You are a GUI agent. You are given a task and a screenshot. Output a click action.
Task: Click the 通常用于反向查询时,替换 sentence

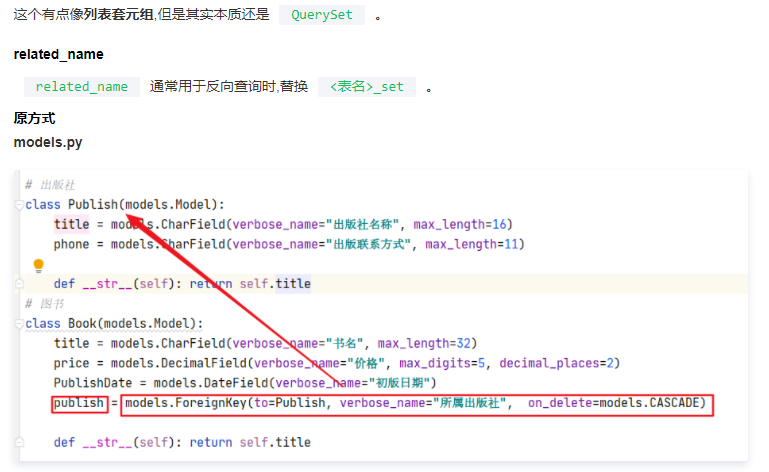coord(229,87)
